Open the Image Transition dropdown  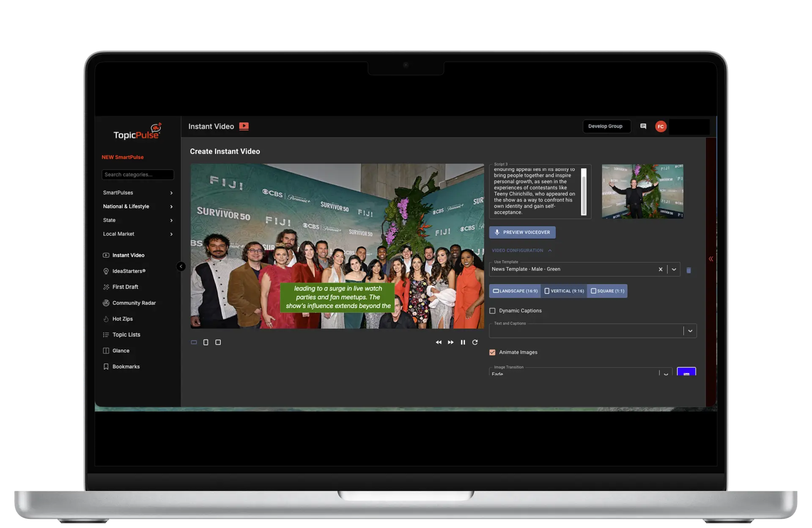pyautogui.click(x=666, y=374)
